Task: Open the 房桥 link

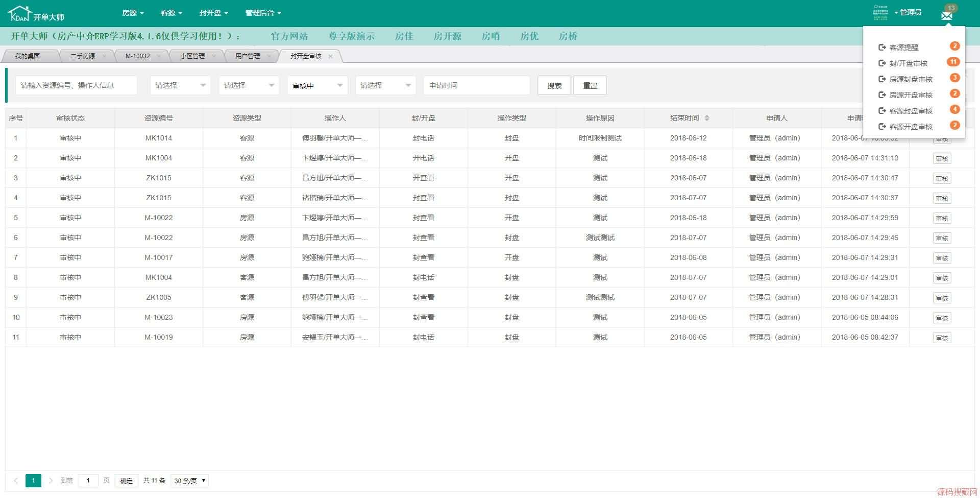Action: click(x=568, y=36)
